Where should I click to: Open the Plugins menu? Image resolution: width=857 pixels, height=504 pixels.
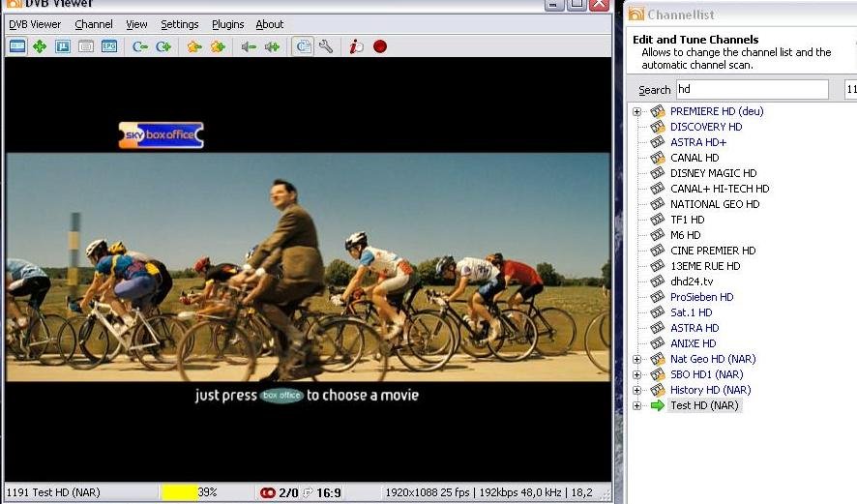tap(227, 24)
